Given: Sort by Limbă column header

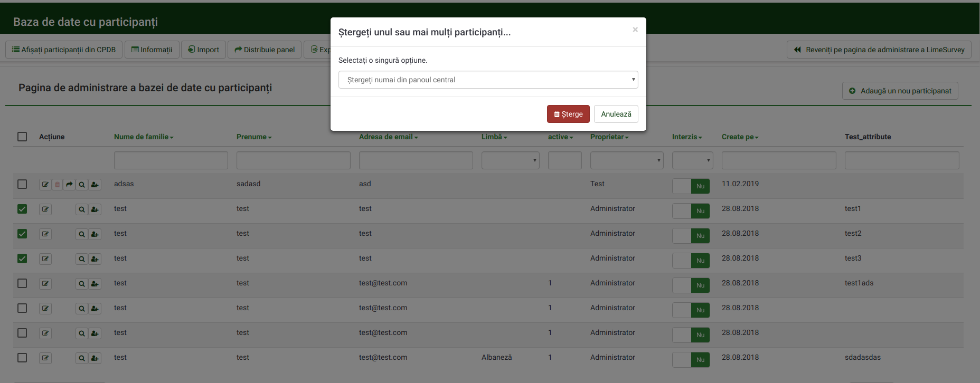Looking at the screenshot, I should click(x=494, y=137).
